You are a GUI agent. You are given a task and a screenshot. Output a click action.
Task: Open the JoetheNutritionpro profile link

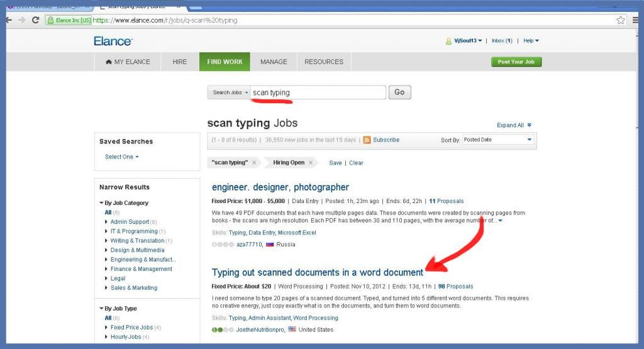coord(260,330)
